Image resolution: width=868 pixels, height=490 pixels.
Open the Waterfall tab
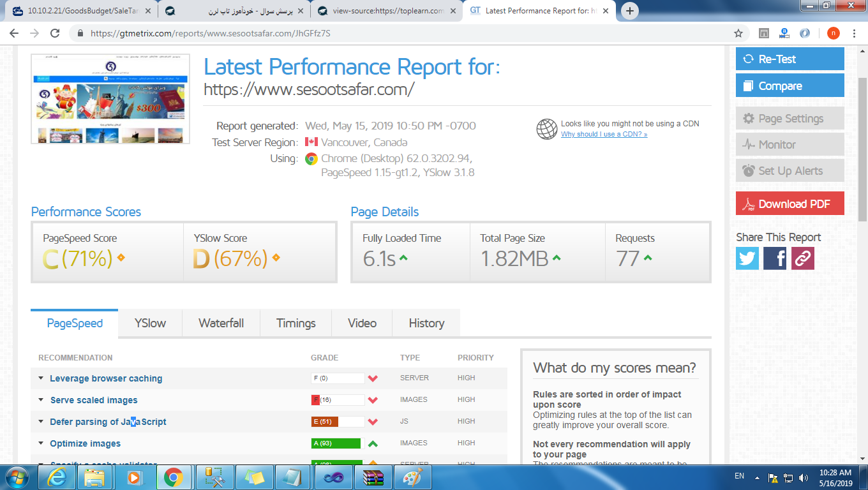point(221,323)
